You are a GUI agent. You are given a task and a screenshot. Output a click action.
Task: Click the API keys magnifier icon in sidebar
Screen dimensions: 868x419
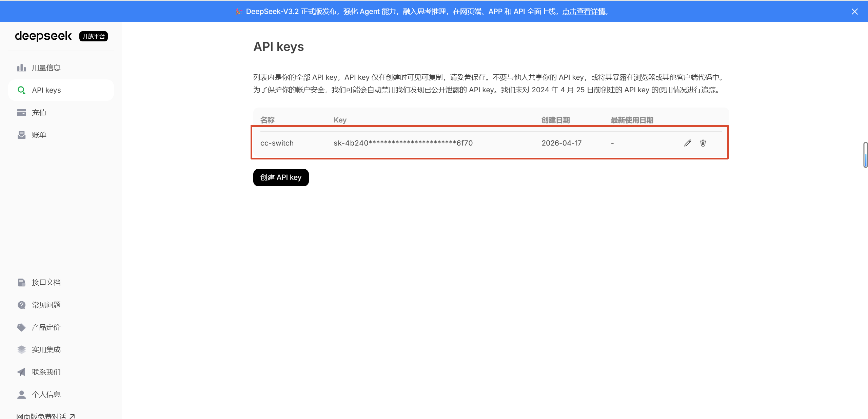pos(21,90)
